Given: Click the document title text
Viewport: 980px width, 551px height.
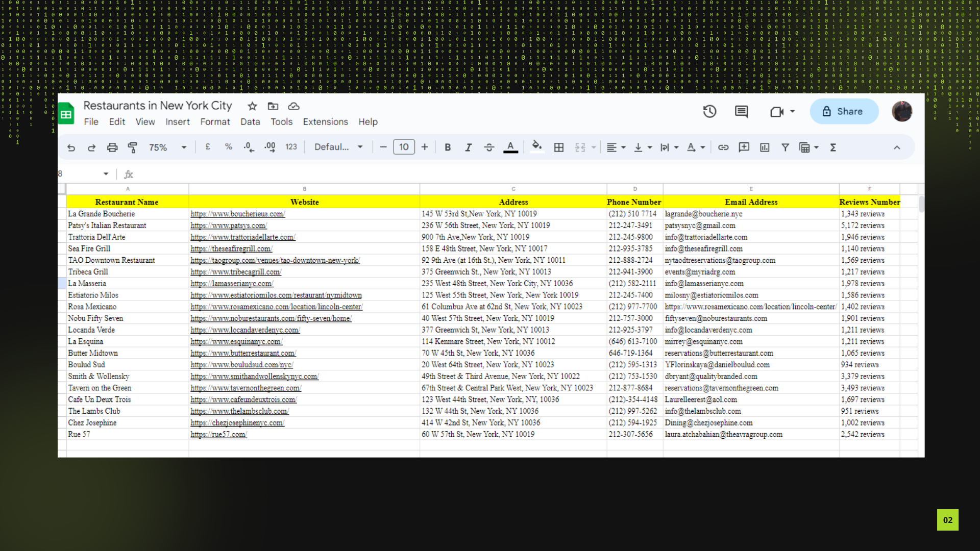Looking at the screenshot, I should (x=158, y=106).
